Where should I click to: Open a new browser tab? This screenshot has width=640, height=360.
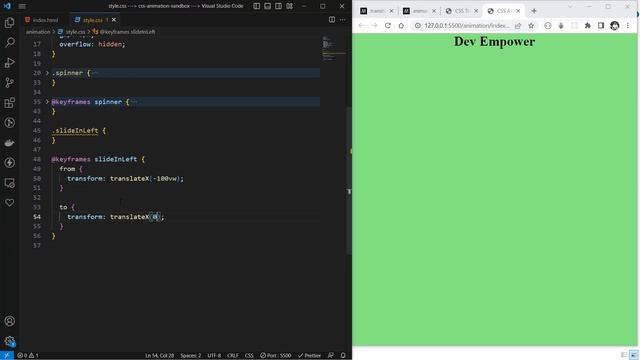coord(534,11)
